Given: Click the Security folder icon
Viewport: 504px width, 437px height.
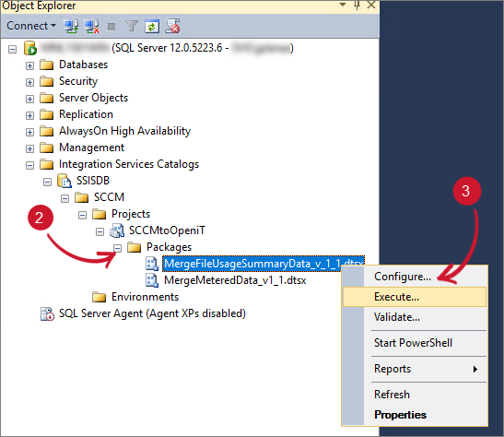Looking at the screenshot, I should (x=47, y=81).
